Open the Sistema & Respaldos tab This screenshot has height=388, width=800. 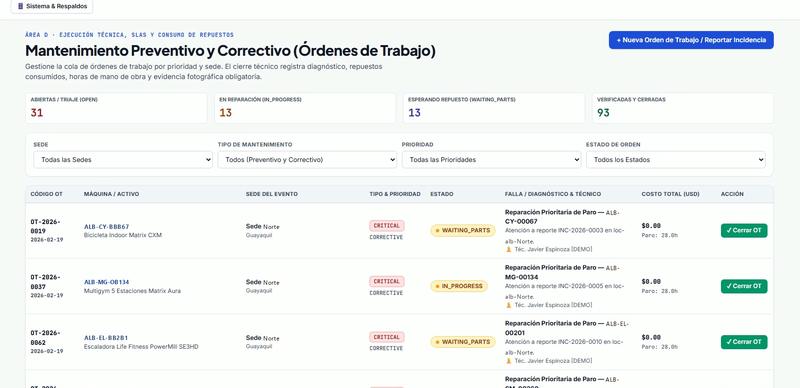[x=52, y=7]
